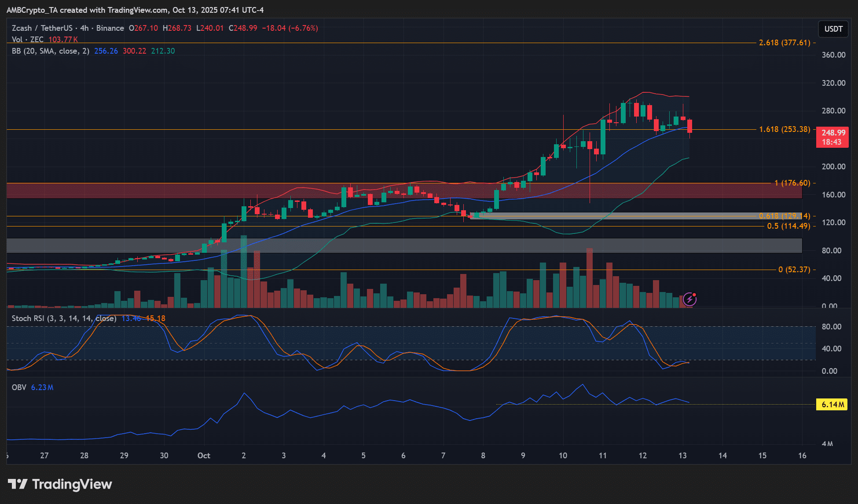
Task: Click the purple lightning bolt icon
Action: [689, 300]
